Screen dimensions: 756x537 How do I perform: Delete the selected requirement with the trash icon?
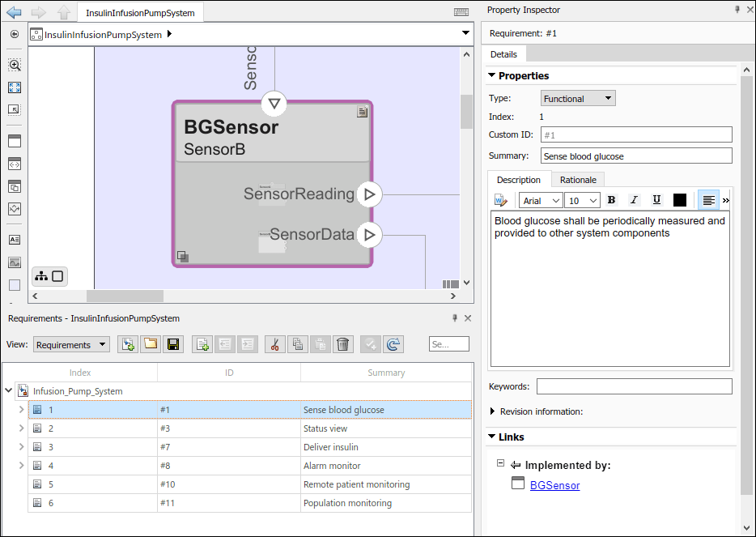click(x=342, y=343)
